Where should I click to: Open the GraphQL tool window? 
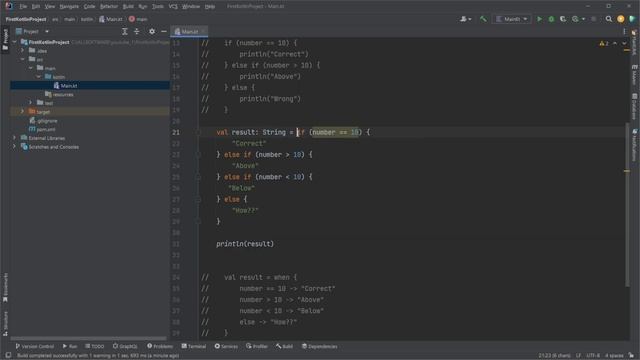click(125, 346)
